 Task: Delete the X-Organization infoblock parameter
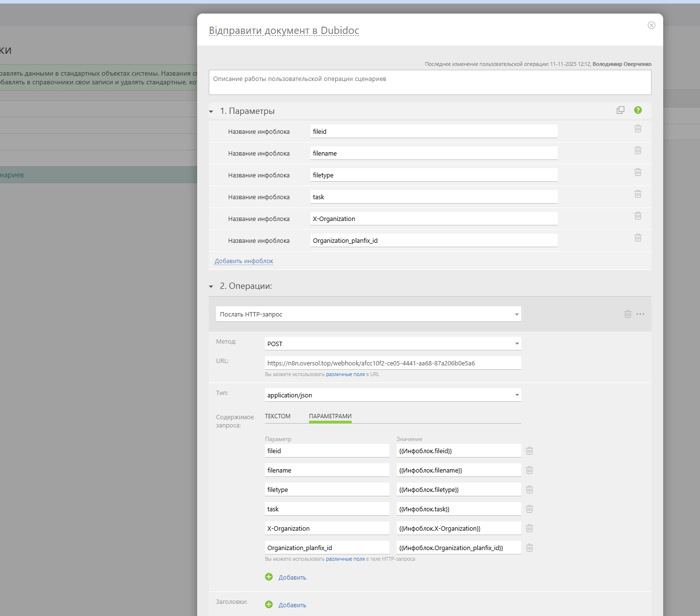(x=638, y=216)
